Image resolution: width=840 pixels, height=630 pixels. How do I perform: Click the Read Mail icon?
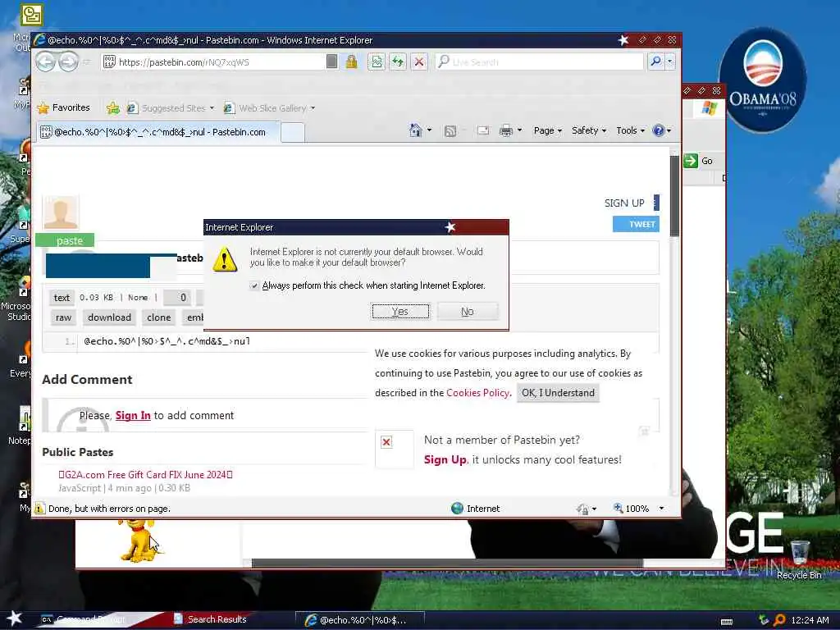482,130
